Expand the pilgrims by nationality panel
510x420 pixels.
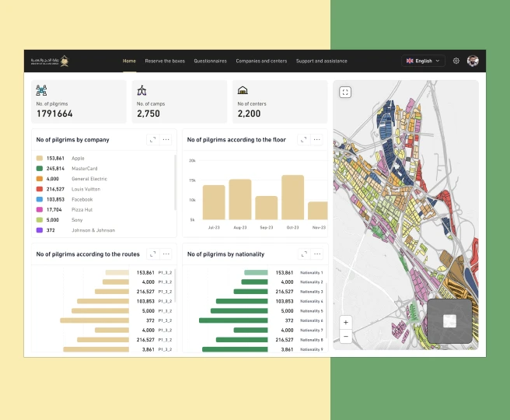tap(304, 254)
